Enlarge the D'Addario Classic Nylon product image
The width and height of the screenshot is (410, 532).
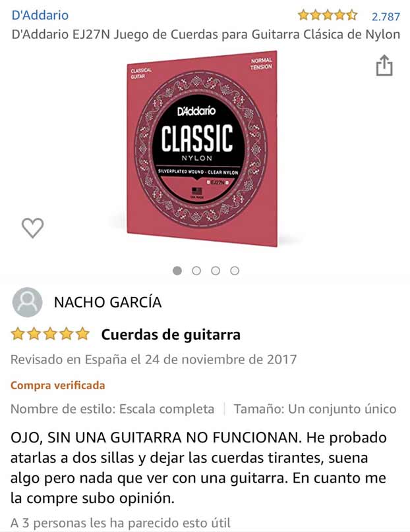(202, 149)
